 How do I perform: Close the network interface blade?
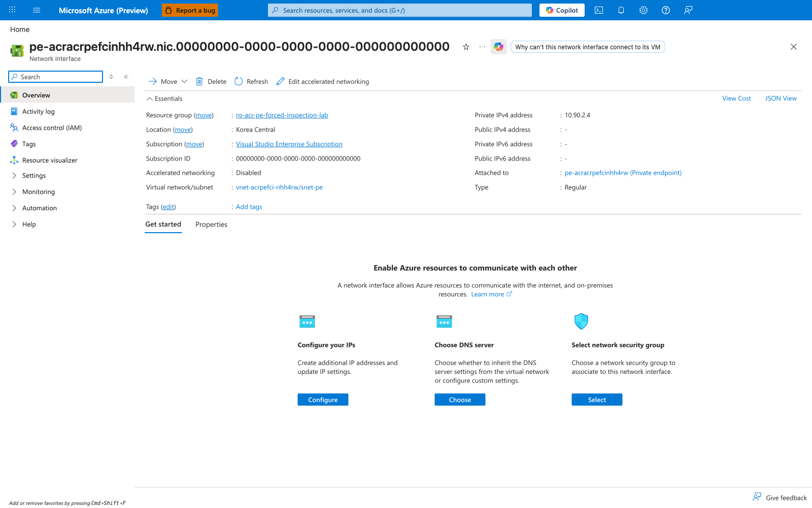tap(794, 47)
